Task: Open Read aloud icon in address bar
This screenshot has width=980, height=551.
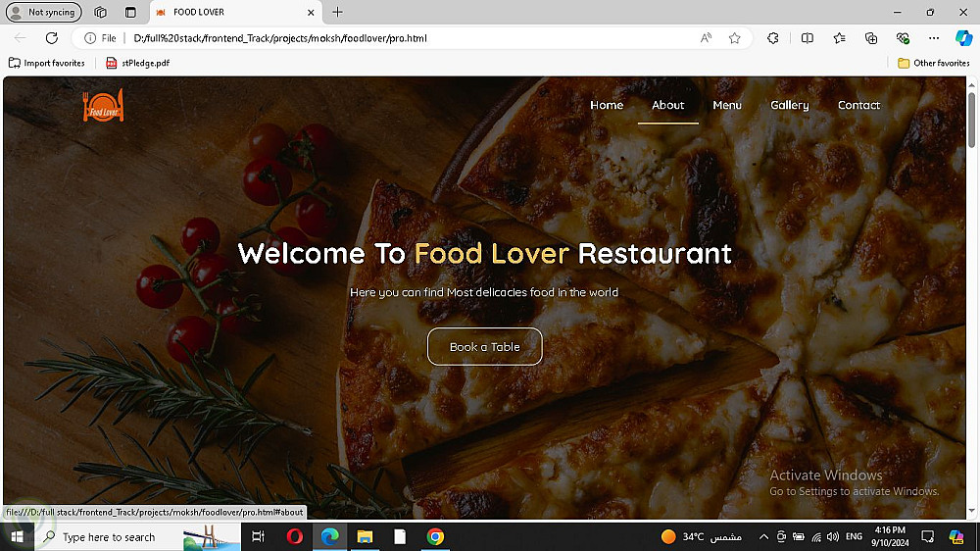Action: (x=706, y=38)
